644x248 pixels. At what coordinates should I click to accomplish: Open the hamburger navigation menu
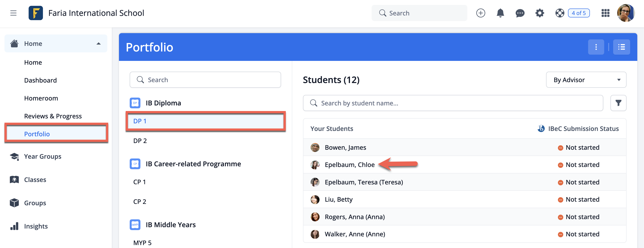pos(13,13)
